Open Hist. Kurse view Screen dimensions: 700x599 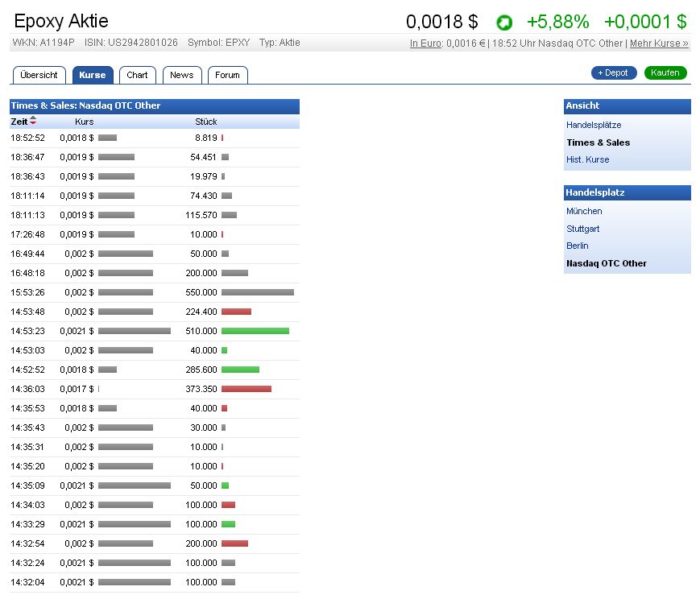coord(587,159)
